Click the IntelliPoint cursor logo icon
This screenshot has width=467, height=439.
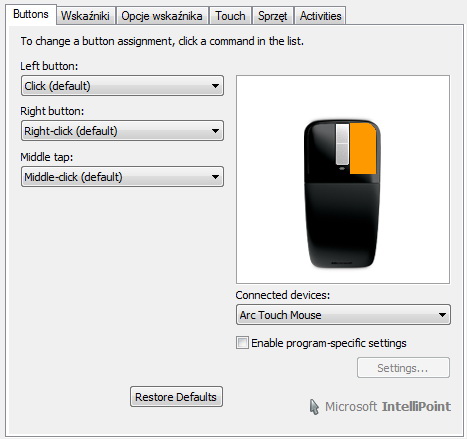pos(314,407)
